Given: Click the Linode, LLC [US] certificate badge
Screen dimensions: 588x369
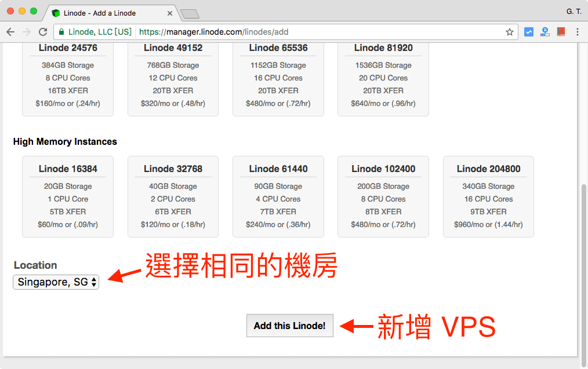Looking at the screenshot, I should coord(96,32).
